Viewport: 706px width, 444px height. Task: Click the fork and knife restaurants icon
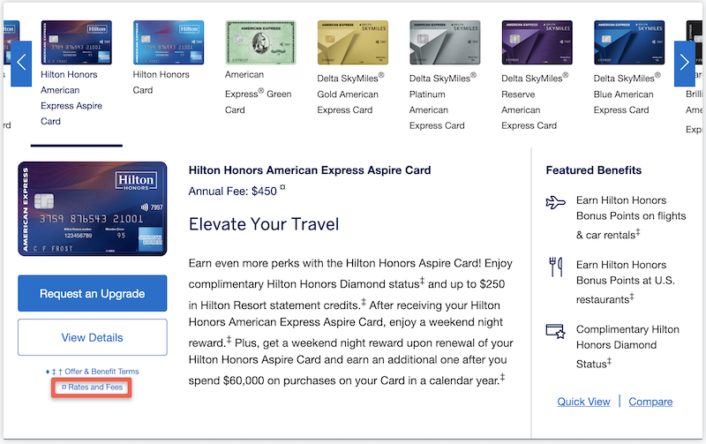point(556,266)
